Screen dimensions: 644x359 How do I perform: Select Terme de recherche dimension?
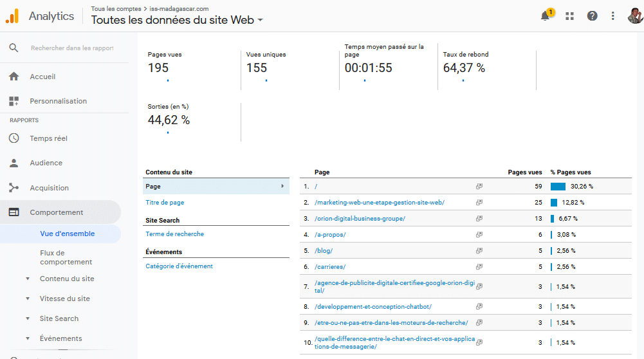pos(174,234)
